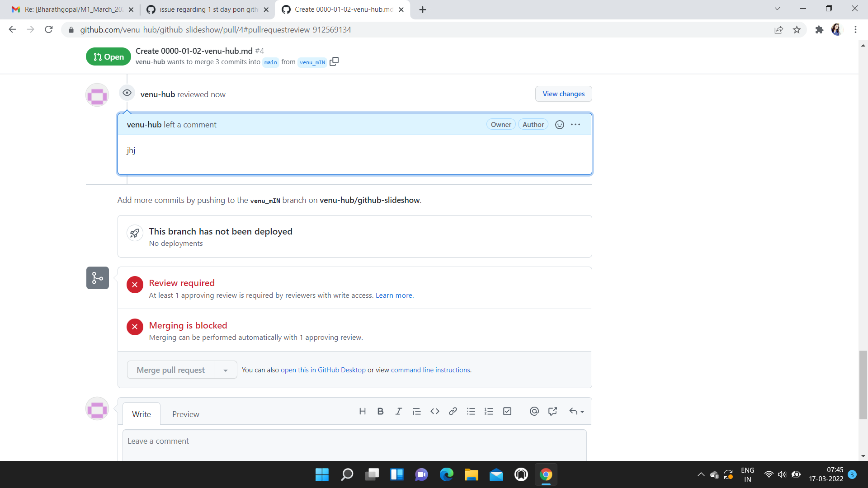
Task: View command line instructions link
Action: 430,370
